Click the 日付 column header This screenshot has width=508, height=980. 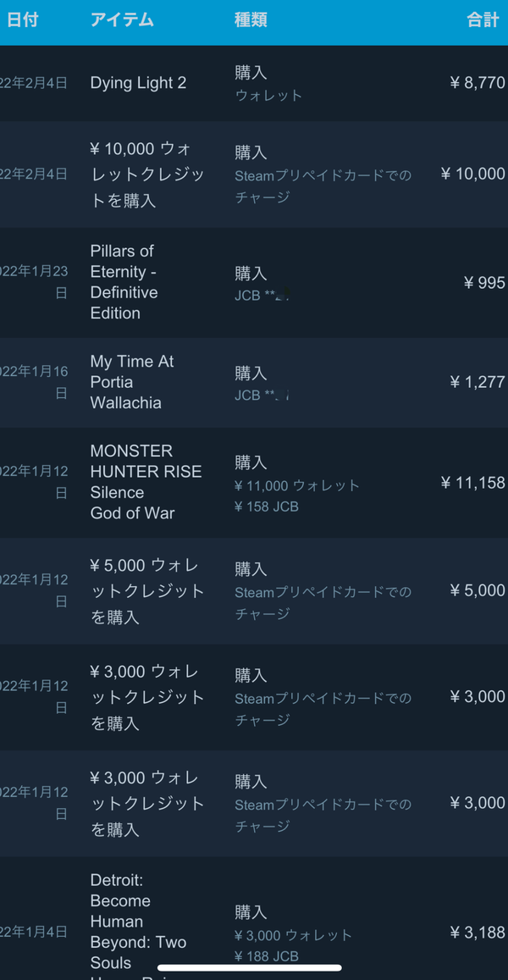click(23, 20)
